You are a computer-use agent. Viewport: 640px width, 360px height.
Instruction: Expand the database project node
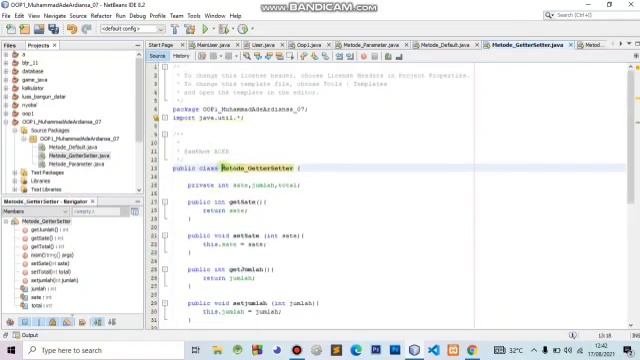6,71
